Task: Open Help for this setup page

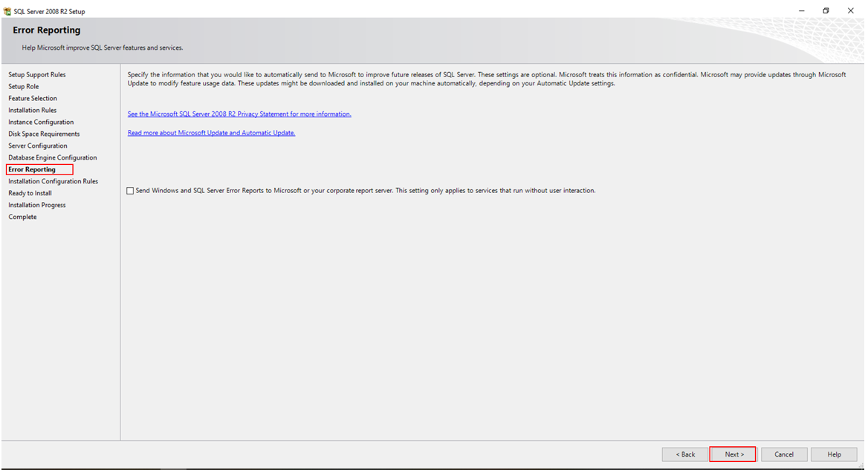Action: [x=834, y=454]
